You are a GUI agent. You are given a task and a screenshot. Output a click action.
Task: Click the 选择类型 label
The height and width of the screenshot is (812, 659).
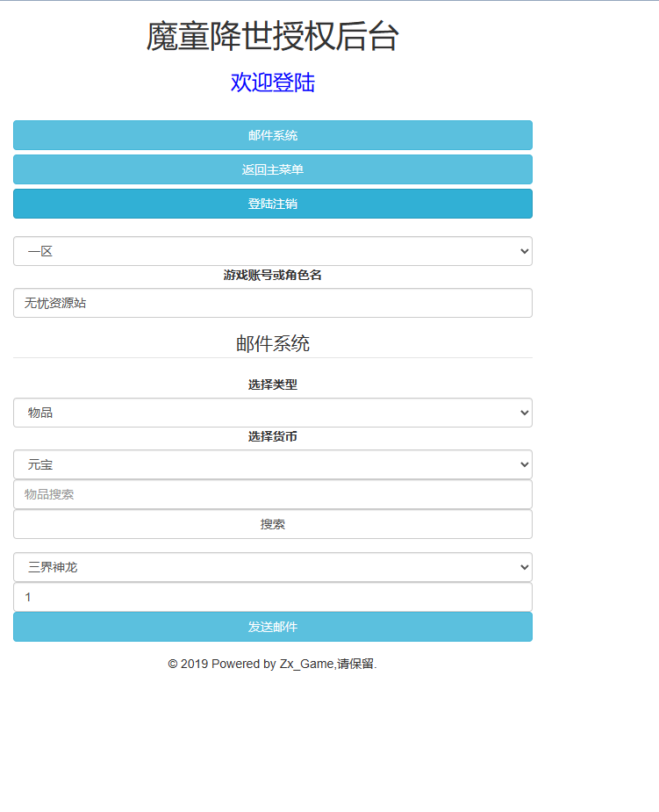point(273,384)
